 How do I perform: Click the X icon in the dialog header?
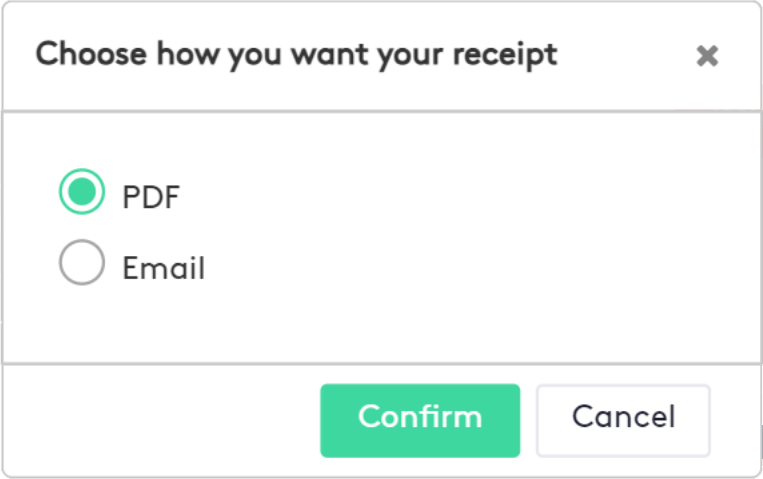click(x=707, y=57)
